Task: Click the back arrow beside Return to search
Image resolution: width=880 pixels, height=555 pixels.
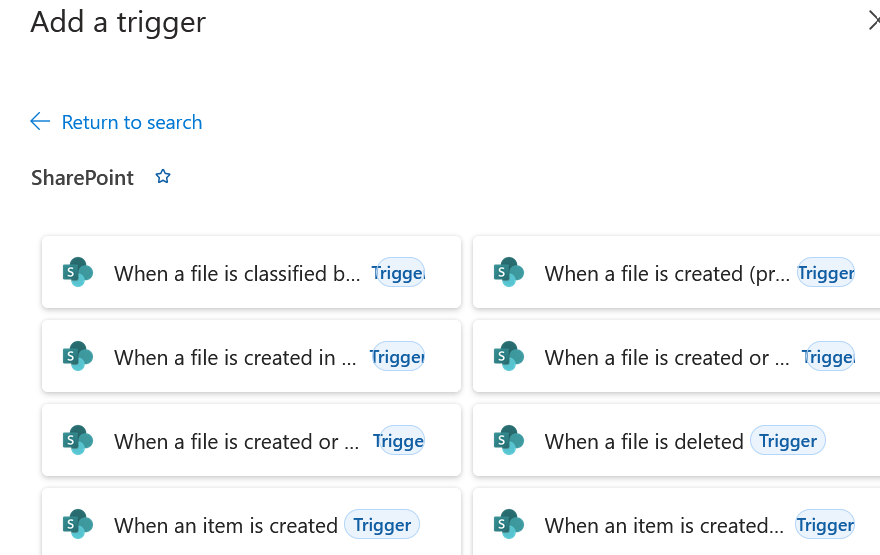Action: point(40,121)
